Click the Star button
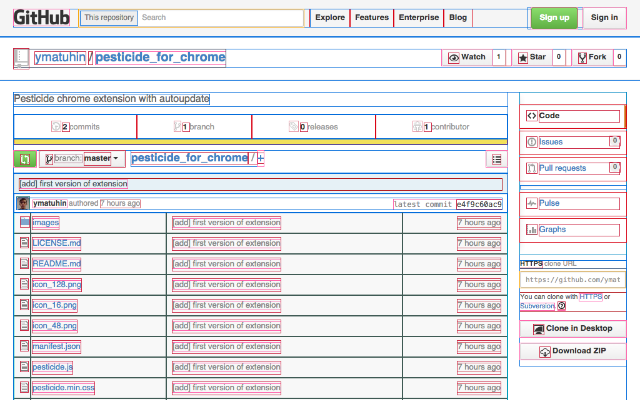640x400 pixels. 532,58
